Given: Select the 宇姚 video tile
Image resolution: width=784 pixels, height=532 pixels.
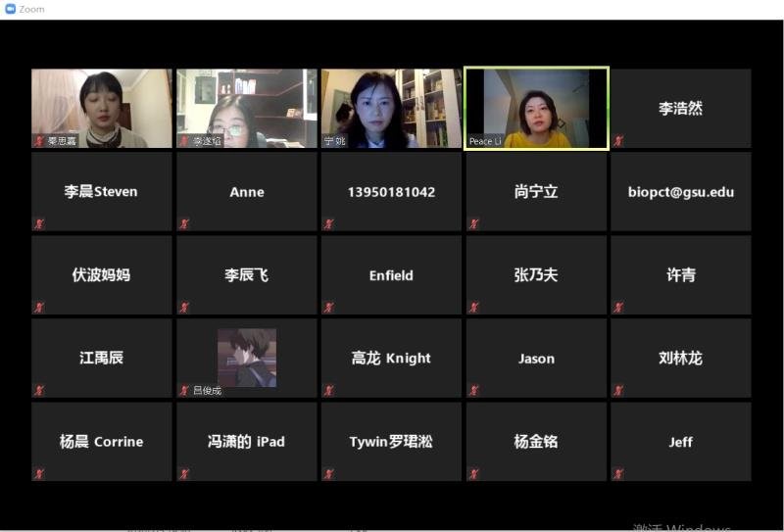Looking at the screenshot, I should (391, 108).
